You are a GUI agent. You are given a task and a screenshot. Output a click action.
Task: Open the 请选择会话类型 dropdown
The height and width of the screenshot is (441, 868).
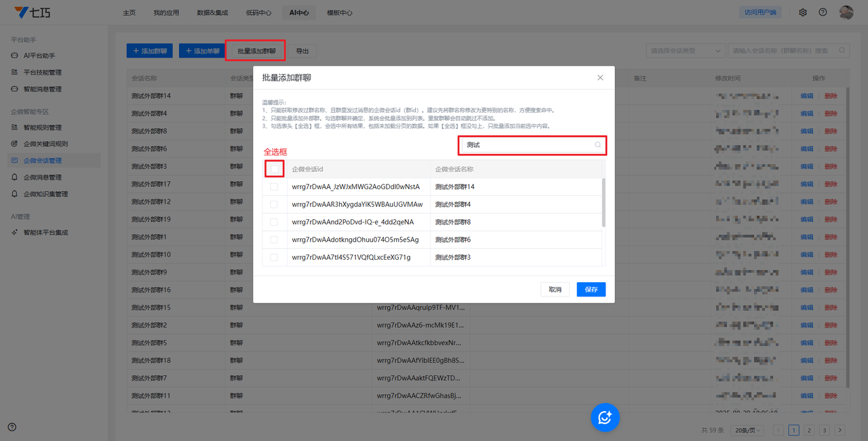pyautogui.click(x=686, y=51)
